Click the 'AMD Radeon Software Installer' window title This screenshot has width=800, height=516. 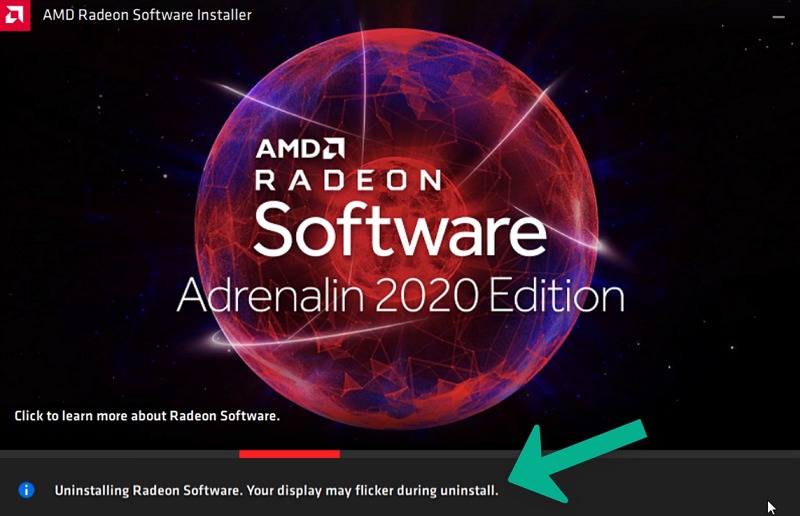tap(147, 15)
